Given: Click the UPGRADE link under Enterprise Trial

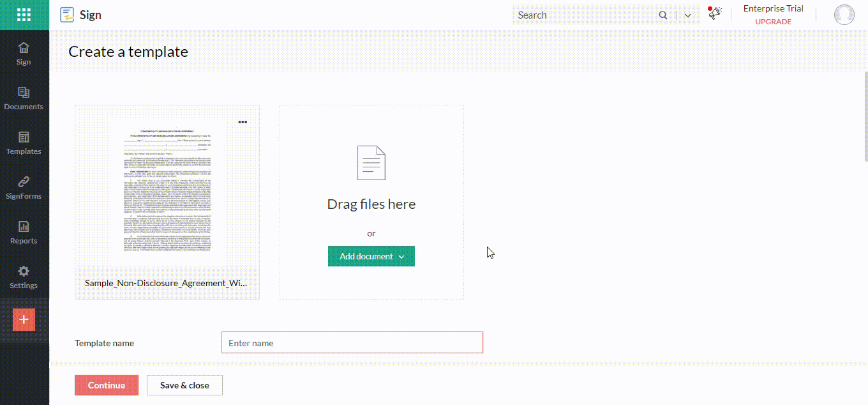Looking at the screenshot, I should pos(773,21).
